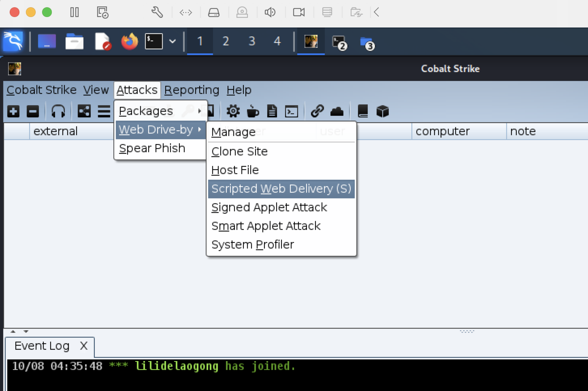The width and height of the screenshot is (588, 391).
Task: Close the Event Log tab
Action: coord(84,346)
